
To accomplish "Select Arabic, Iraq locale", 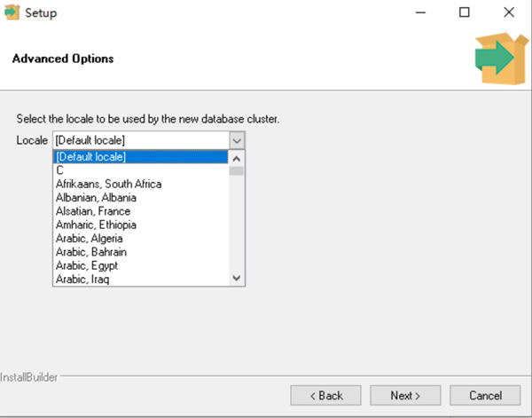I will tap(82, 280).
